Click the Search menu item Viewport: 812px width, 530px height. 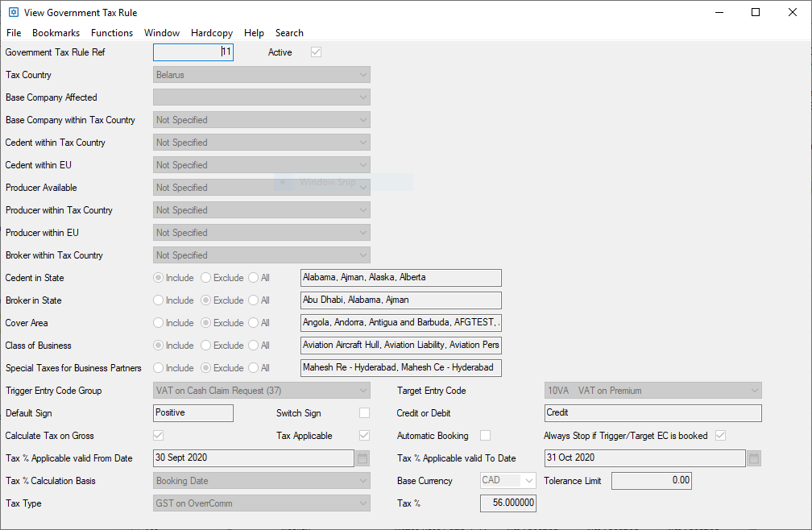[x=289, y=33]
